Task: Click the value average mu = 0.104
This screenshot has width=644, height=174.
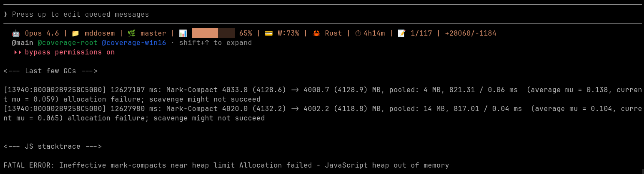Action: click(574, 109)
